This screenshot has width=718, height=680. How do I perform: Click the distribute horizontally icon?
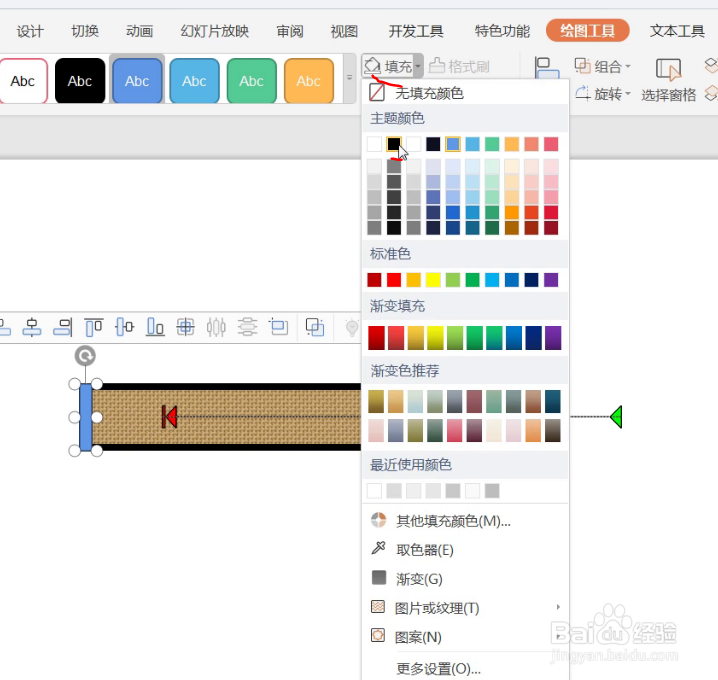tap(216, 327)
